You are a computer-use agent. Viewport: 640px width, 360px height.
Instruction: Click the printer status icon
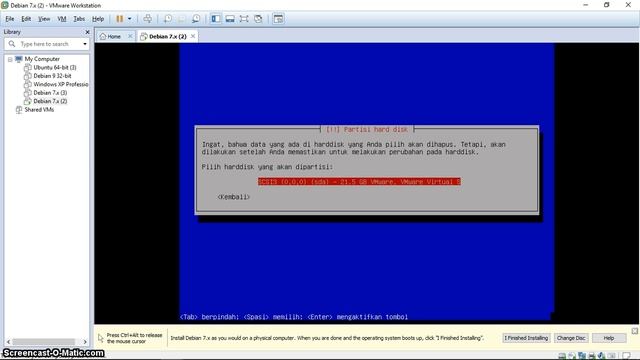click(591, 356)
